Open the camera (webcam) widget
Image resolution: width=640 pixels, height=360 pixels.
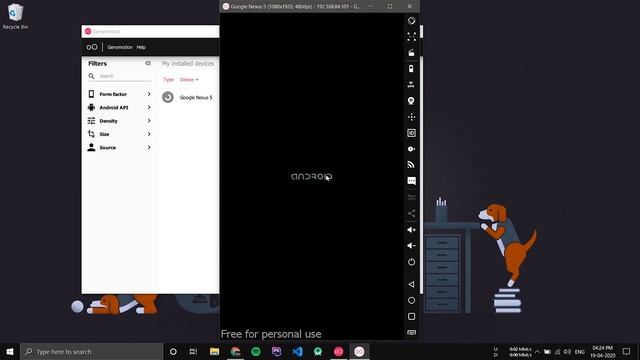point(411,101)
